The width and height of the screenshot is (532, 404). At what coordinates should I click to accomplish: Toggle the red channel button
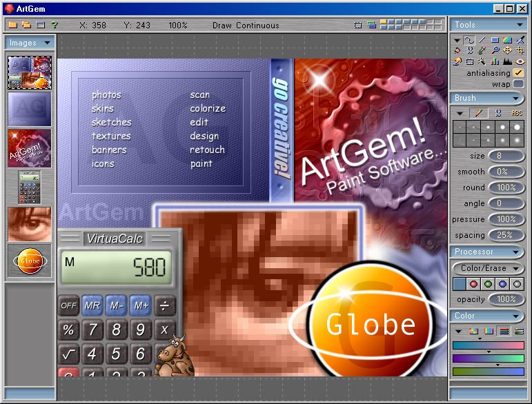[x=473, y=284]
